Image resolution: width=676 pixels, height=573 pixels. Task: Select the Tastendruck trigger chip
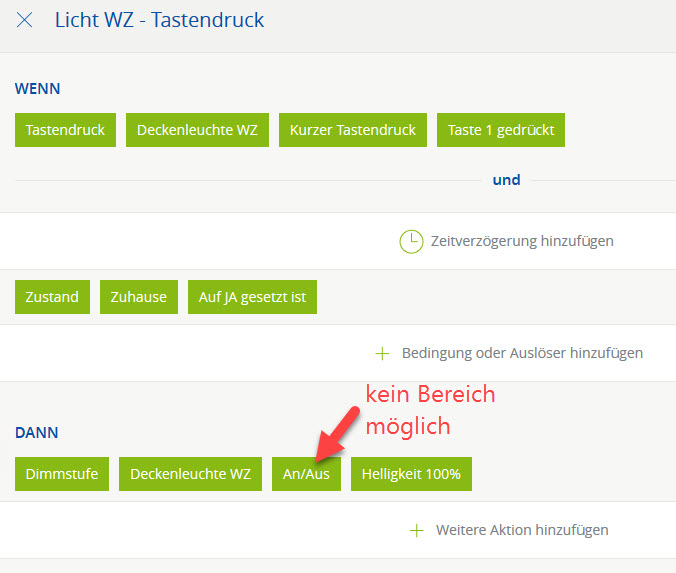pyautogui.click(x=66, y=130)
